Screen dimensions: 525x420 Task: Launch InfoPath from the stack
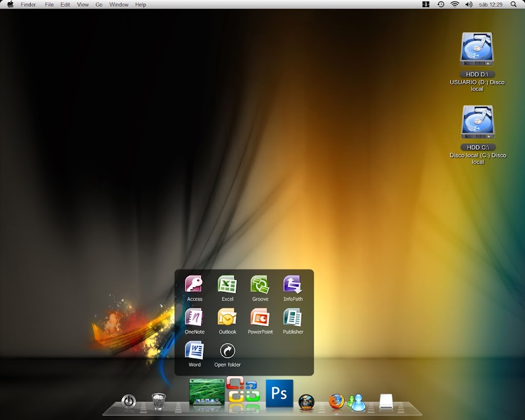(x=293, y=284)
